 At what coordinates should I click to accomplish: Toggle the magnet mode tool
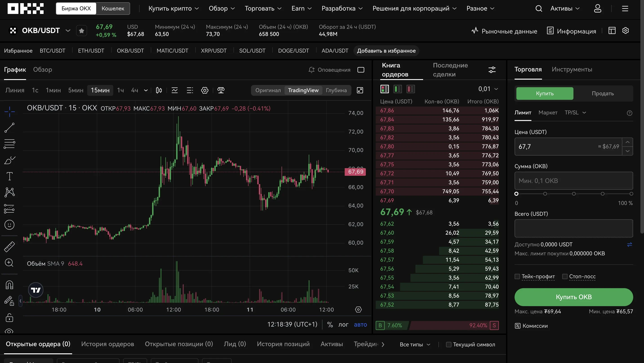pyautogui.click(x=9, y=285)
